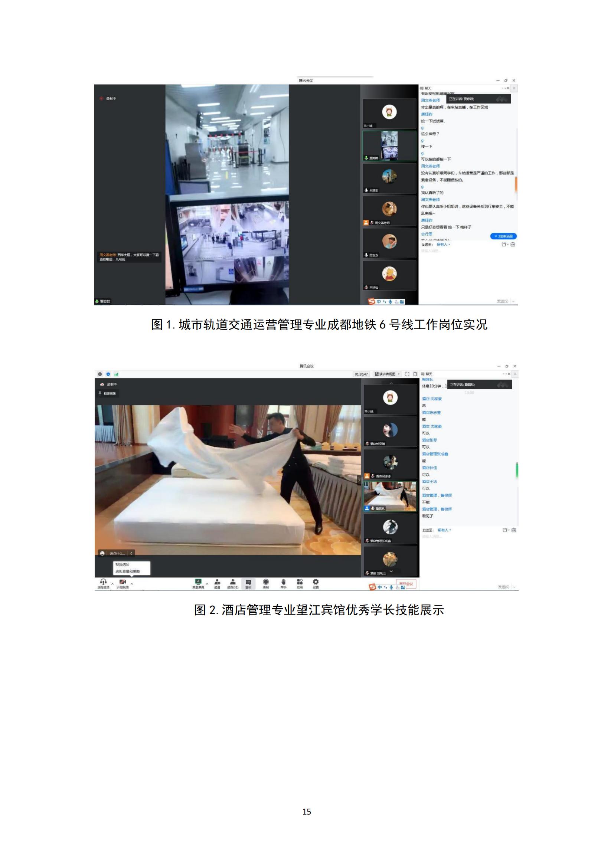This screenshot has height=868, width=614.
Task: Click Sogou IME microphone icon in Figure 2 meeting
Action: coord(391,587)
